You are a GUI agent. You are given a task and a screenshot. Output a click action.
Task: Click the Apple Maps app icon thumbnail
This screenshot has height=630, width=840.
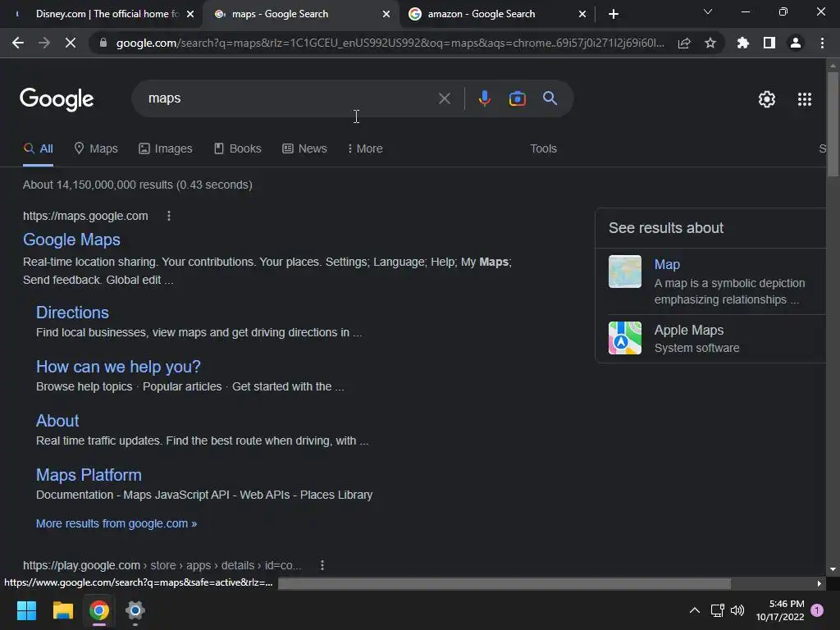pyautogui.click(x=624, y=338)
